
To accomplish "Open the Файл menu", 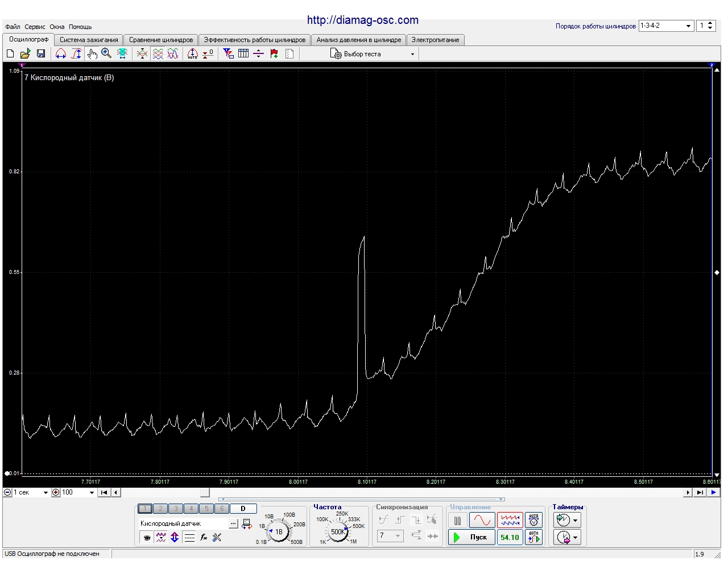I will [13, 27].
